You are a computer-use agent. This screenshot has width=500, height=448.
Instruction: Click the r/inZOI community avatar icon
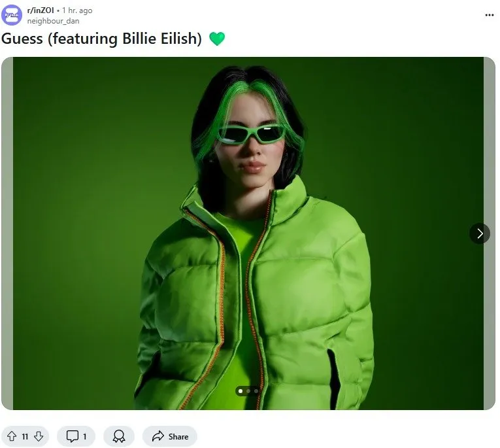pos(12,15)
